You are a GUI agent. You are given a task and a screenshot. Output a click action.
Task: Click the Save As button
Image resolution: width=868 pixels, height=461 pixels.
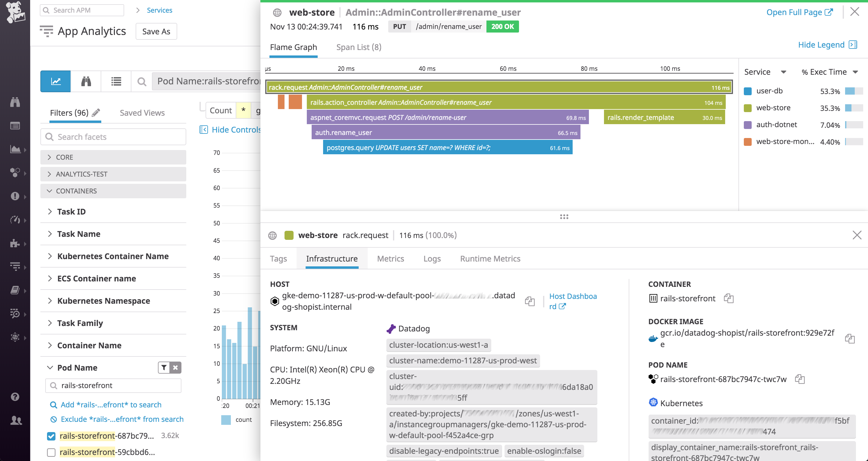pyautogui.click(x=156, y=31)
